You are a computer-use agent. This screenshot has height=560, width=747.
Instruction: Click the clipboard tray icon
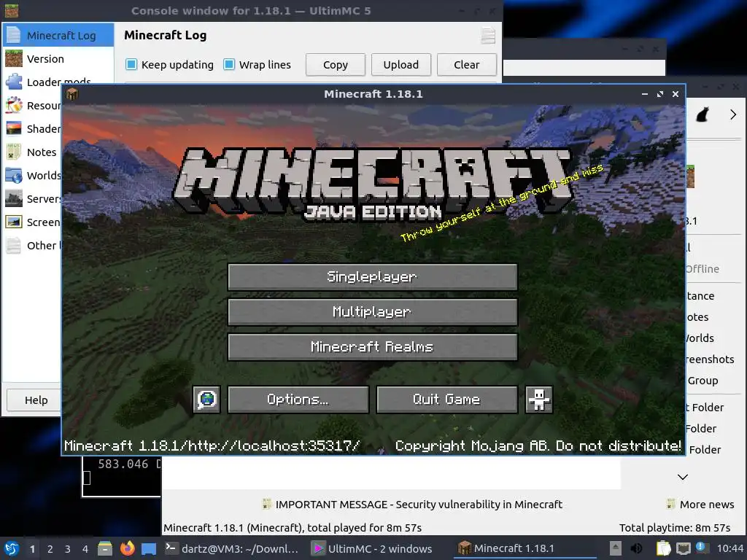(663, 548)
